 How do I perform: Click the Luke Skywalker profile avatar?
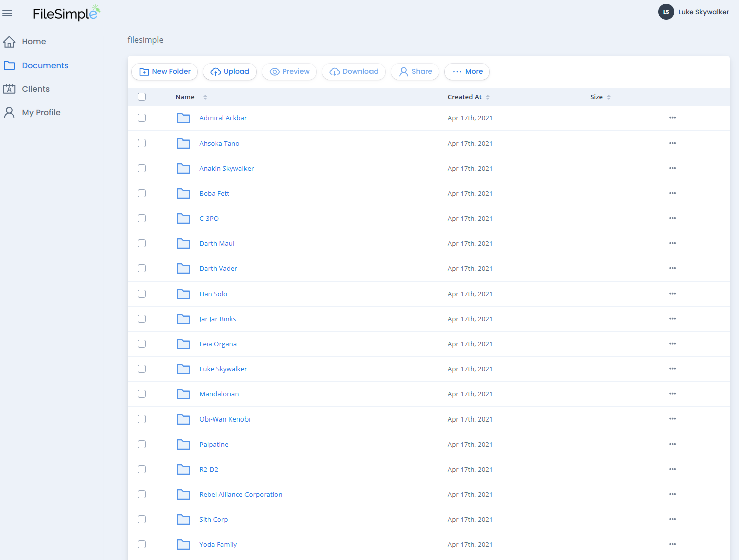tap(665, 12)
